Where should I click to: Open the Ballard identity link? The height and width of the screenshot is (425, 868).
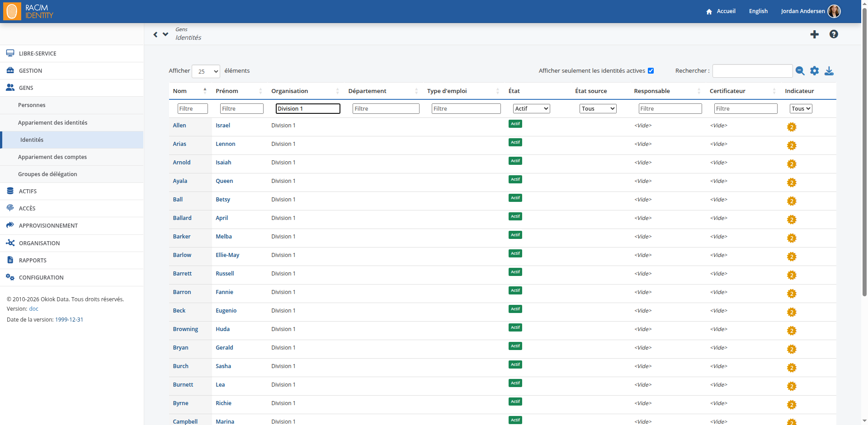click(x=182, y=218)
